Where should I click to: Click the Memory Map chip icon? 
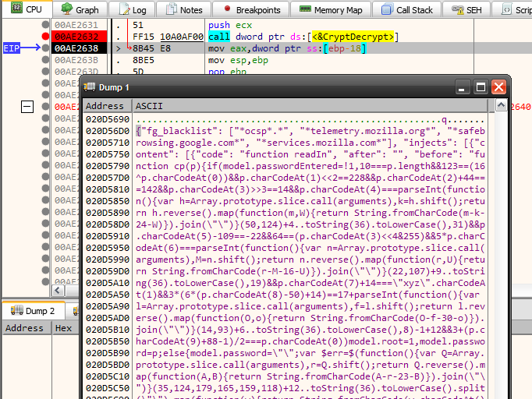305,9
